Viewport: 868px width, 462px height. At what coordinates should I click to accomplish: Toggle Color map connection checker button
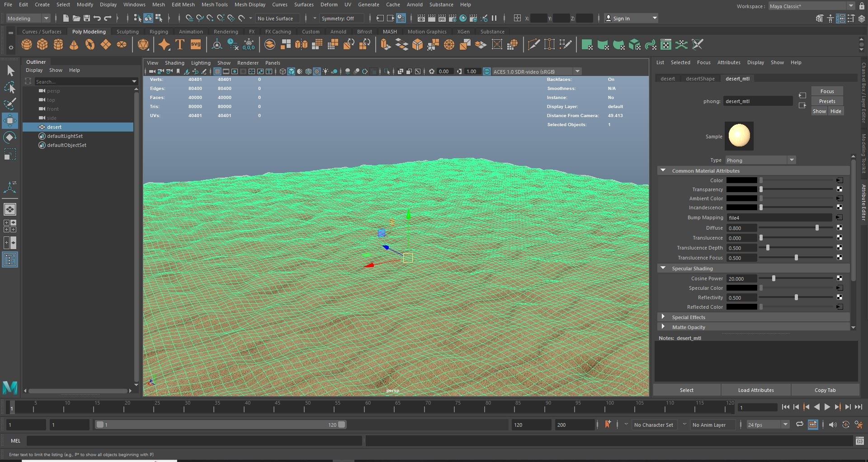840,180
